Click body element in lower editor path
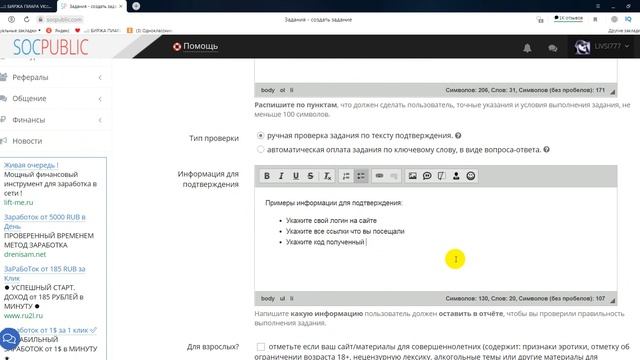The image size is (640, 360). [x=268, y=299]
